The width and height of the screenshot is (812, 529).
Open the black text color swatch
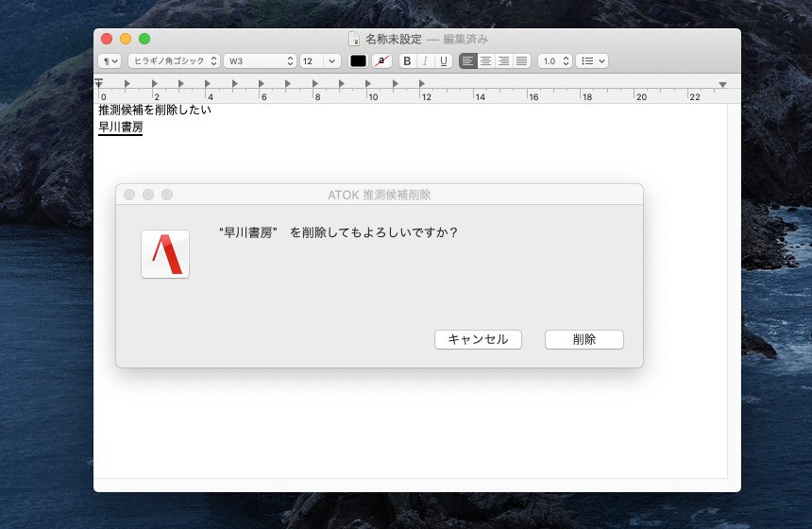pos(358,60)
